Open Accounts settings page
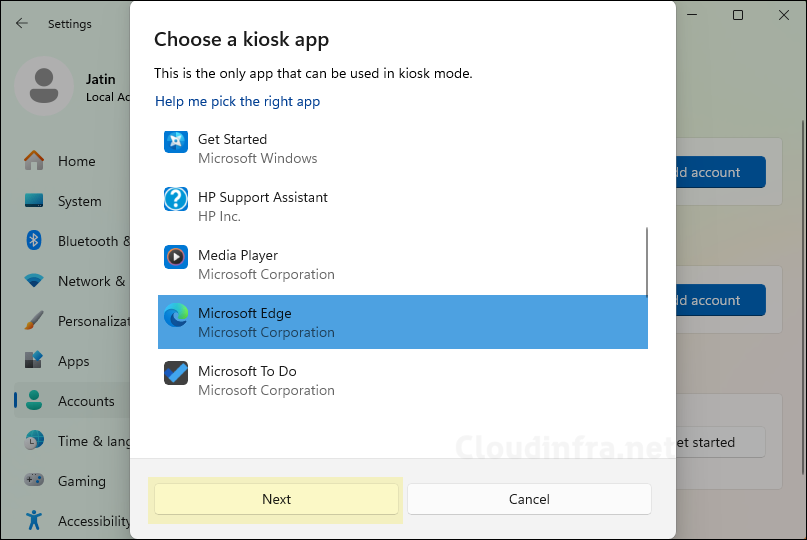This screenshot has height=540, width=807. coord(72,400)
